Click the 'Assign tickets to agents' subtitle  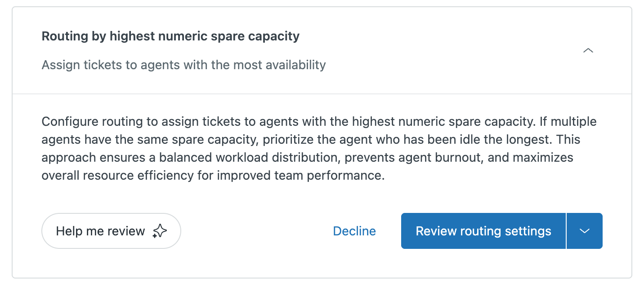(x=183, y=65)
